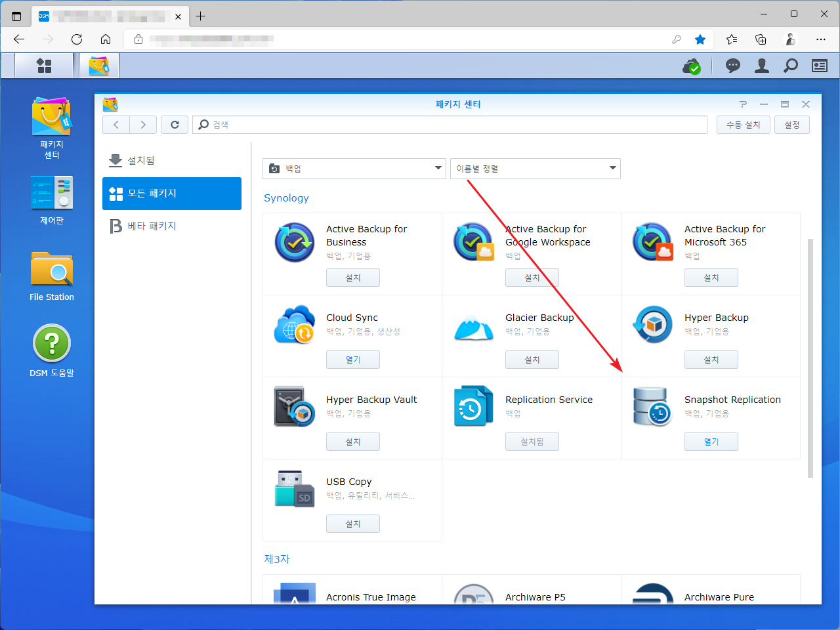
Task: Click the Acronis True Image title
Action: click(371, 597)
